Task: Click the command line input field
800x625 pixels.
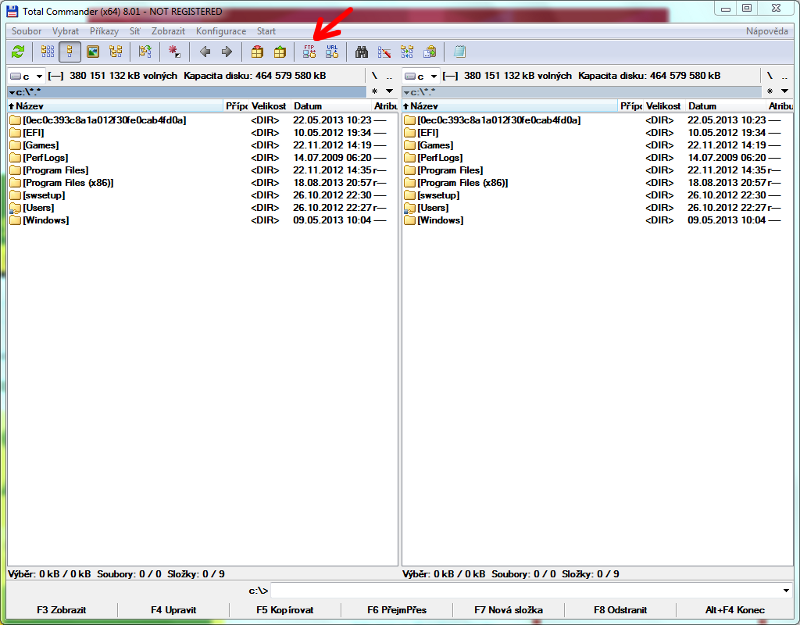Action: click(x=526, y=591)
